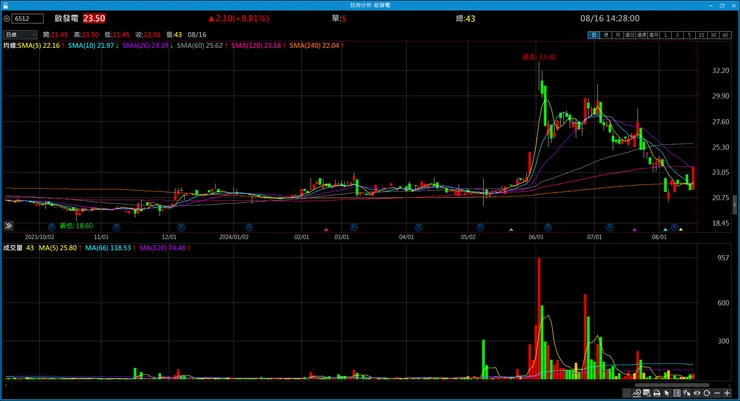Click the SMA(60) 25.62 moving average label

[202, 45]
